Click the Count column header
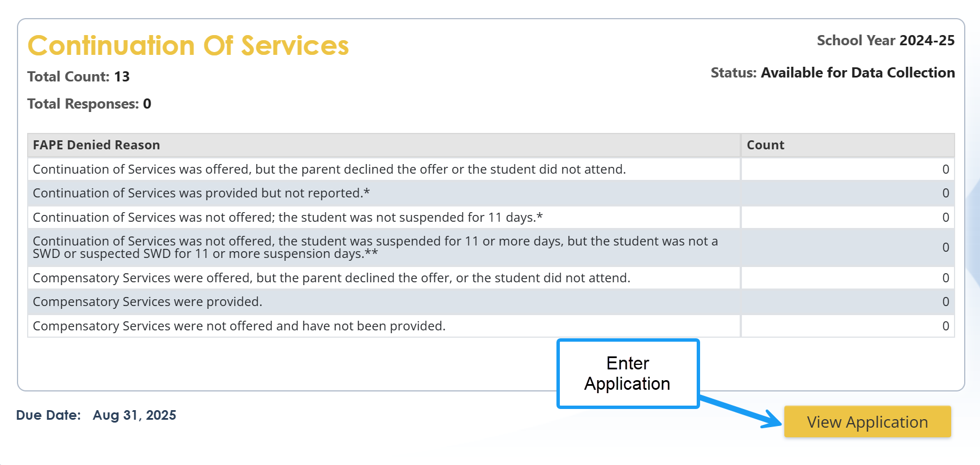980x465 pixels. [x=765, y=145]
